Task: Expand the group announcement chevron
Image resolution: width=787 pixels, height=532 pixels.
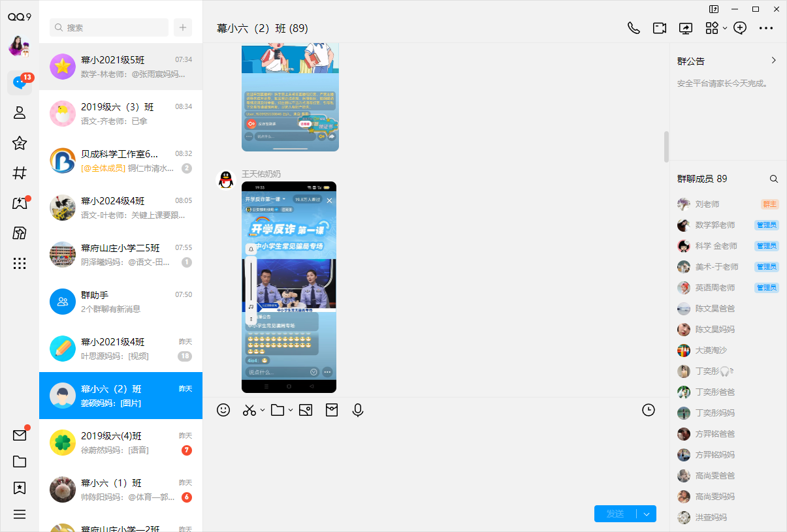Action: coord(774,61)
